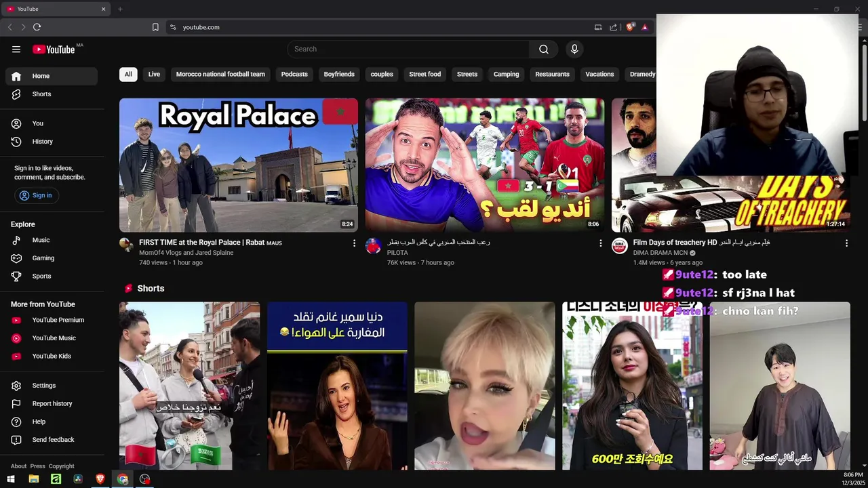Image resolution: width=868 pixels, height=488 pixels.
Task: Select the Streets filter chip
Action: coord(467,74)
